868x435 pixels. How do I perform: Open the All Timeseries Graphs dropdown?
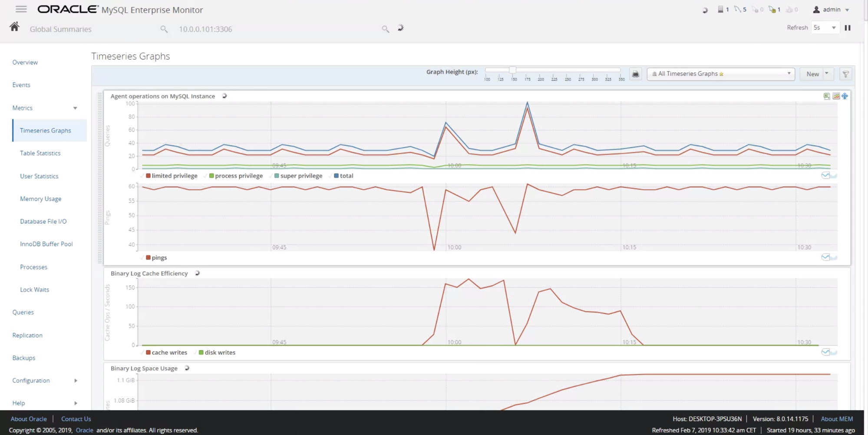721,74
